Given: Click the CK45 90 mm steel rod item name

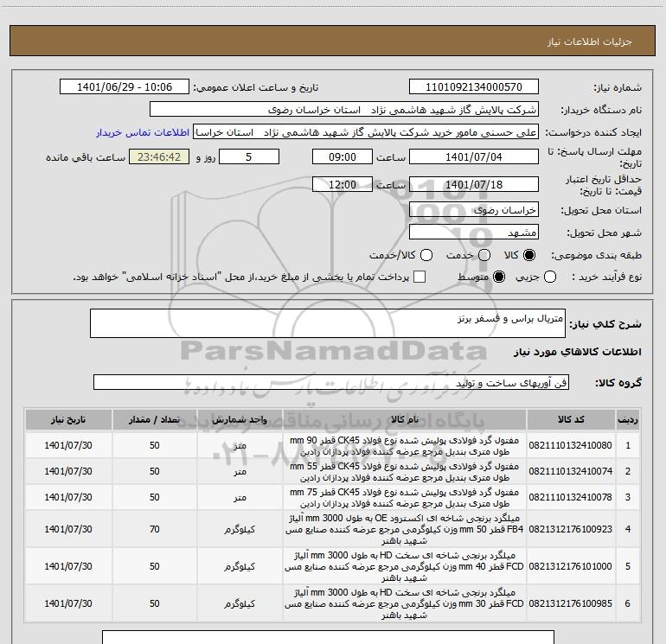Looking at the screenshot, I should coord(405,446).
